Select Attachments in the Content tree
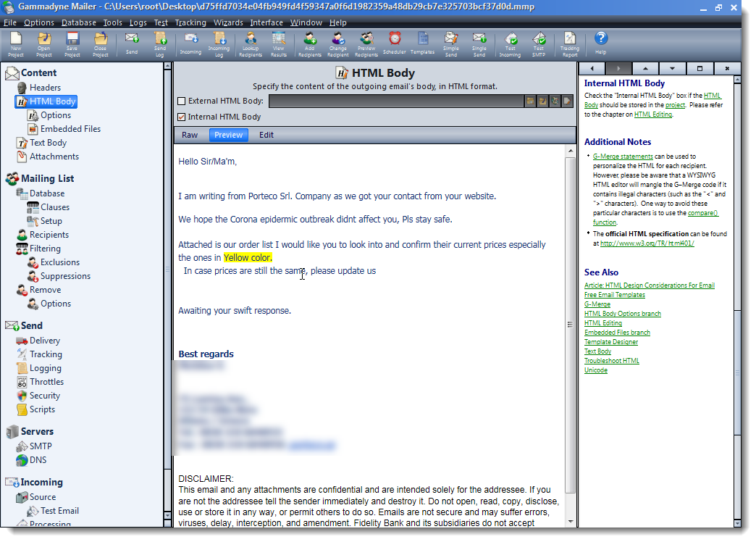 point(54,157)
